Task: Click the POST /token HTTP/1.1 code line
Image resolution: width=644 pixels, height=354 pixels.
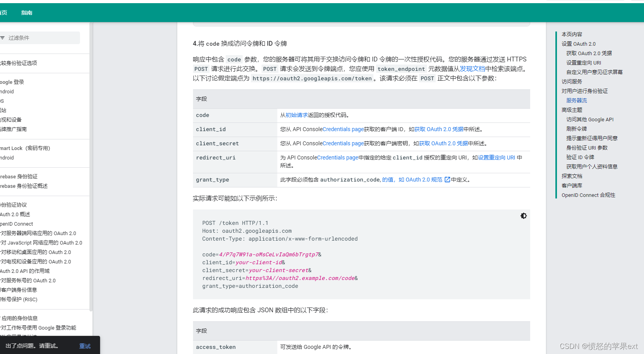Action: point(235,223)
